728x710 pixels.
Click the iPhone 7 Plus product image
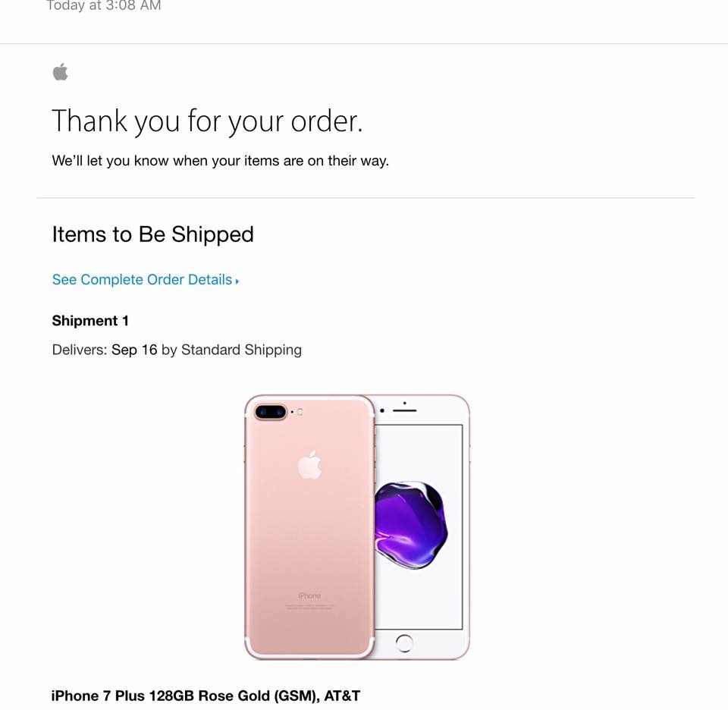coord(356,526)
